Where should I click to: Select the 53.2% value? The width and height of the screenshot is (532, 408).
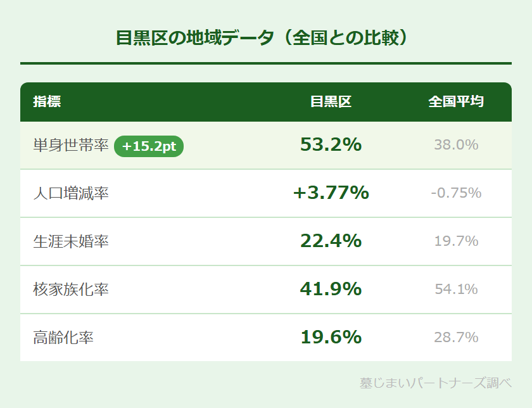point(331,145)
